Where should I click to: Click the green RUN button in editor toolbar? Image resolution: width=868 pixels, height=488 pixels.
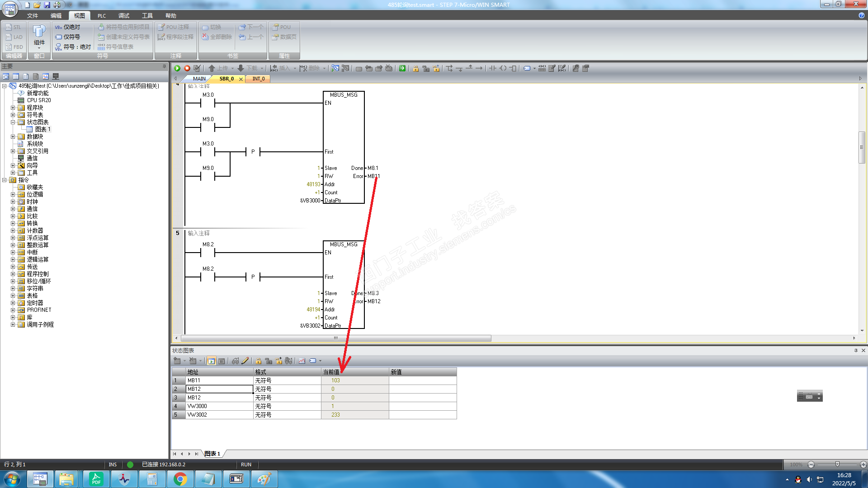coord(177,68)
